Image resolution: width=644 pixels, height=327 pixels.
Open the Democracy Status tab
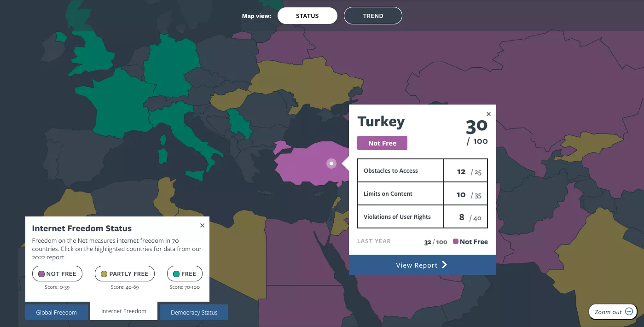[x=194, y=312]
